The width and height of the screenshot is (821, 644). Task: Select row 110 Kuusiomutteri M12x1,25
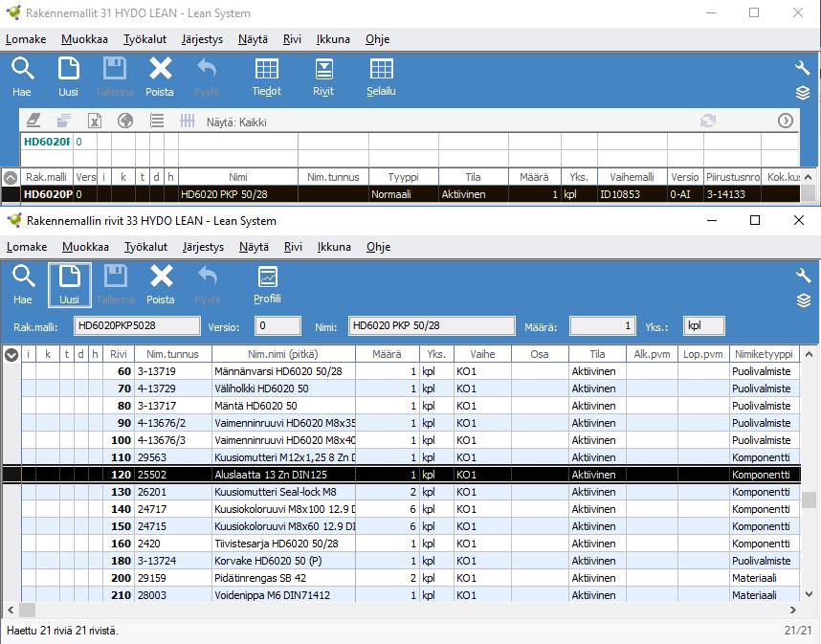point(410,457)
